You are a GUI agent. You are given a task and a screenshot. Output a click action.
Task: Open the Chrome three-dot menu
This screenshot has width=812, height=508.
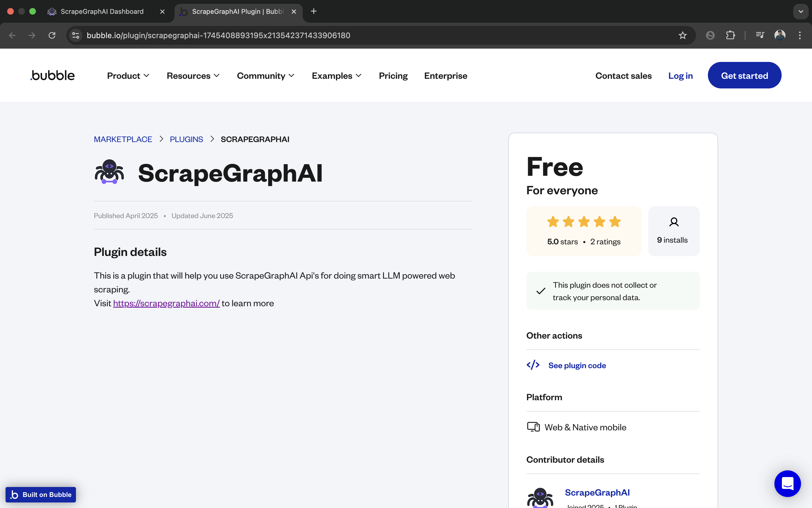(800, 35)
